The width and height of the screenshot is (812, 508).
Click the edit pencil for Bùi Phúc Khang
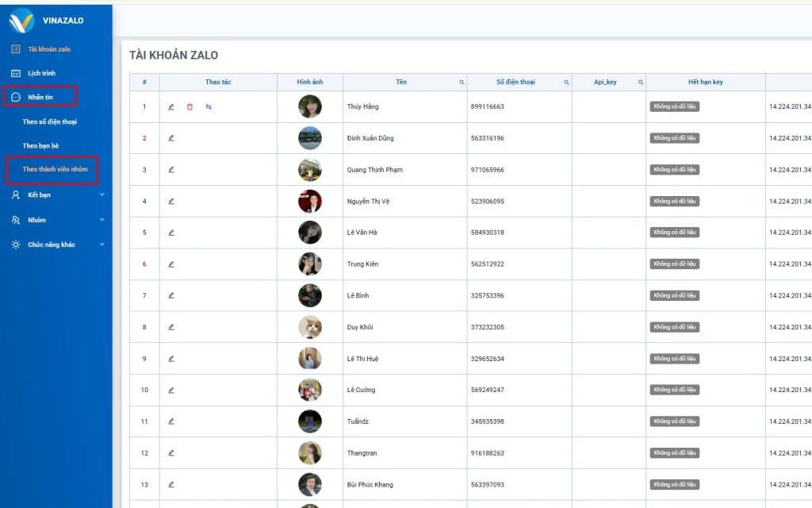coord(171,484)
